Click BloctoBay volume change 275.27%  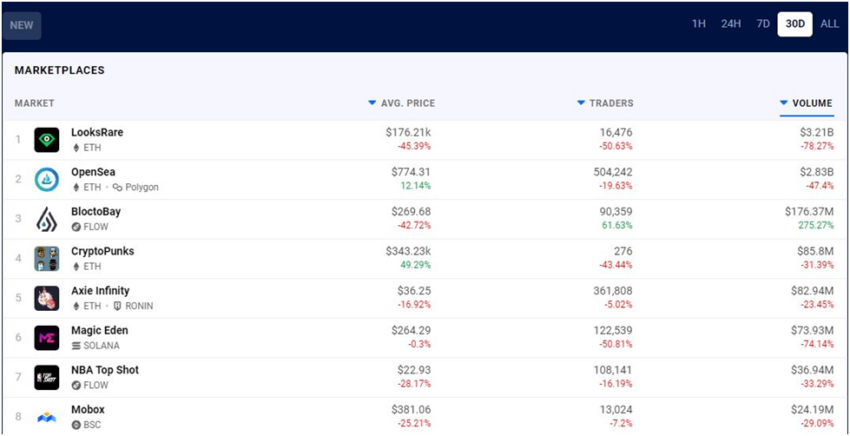[816, 225]
